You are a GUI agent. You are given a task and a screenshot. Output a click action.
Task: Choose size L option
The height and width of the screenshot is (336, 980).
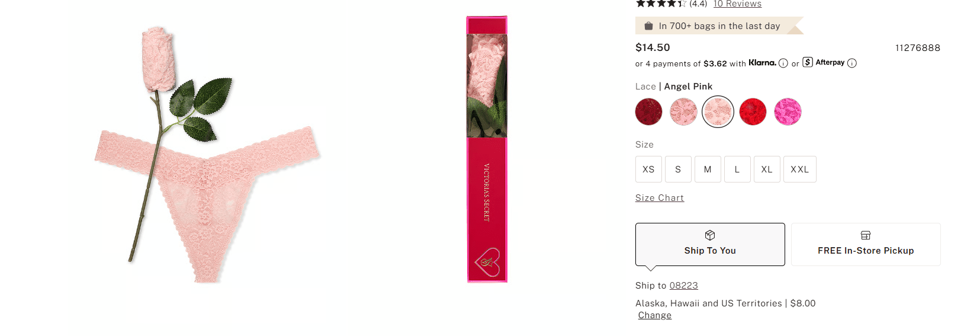[737, 169]
